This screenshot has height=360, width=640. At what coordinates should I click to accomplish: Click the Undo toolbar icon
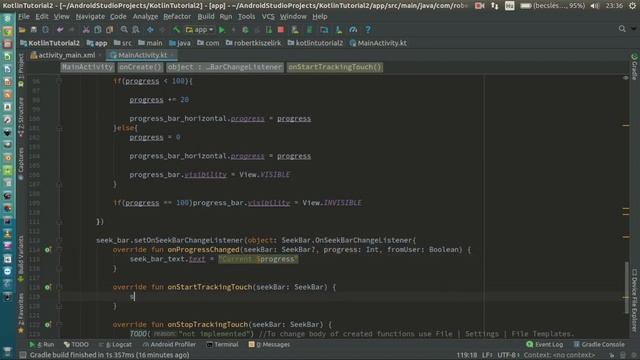[x=60, y=30]
